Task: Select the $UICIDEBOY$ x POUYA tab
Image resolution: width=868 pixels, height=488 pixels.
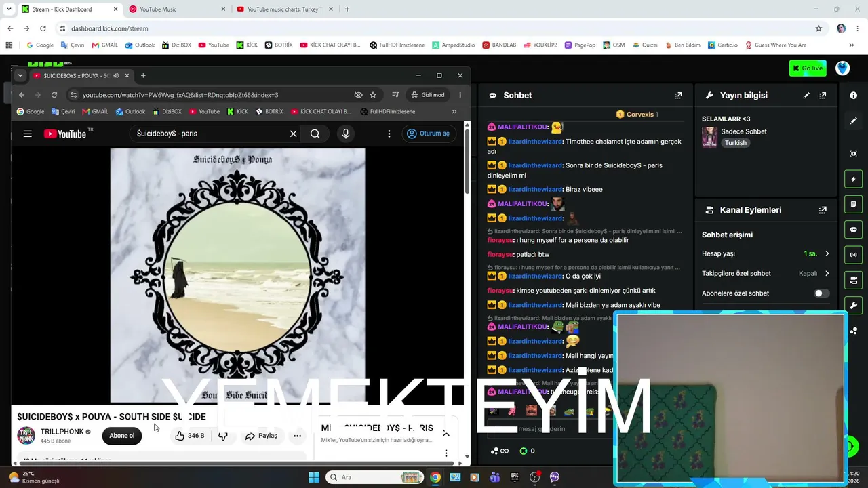Action: (81, 75)
